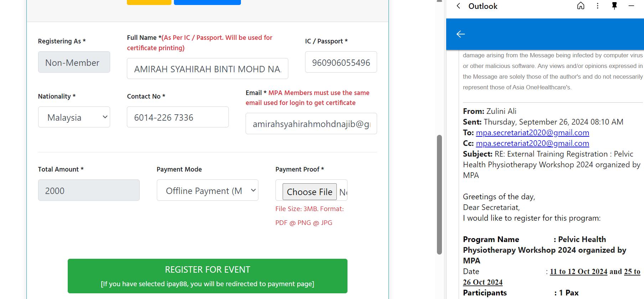Minimize the Outlook side panel
644x299 pixels.
pyautogui.click(x=631, y=6)
